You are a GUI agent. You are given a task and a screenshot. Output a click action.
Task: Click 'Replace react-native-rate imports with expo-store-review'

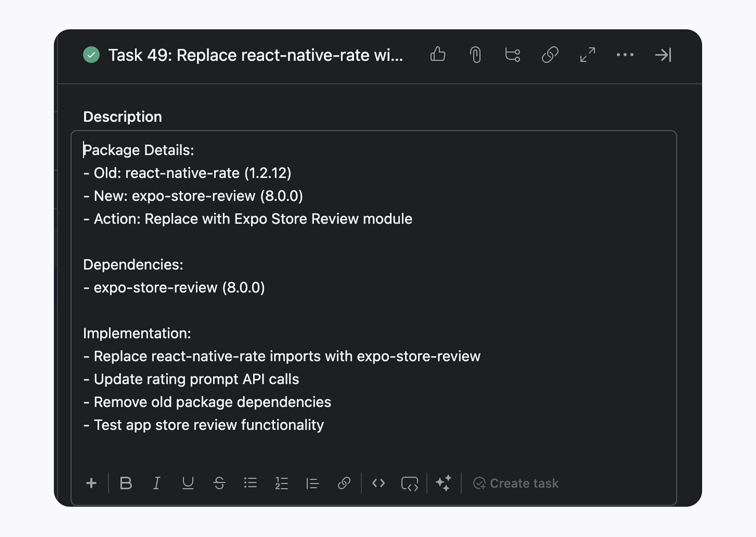[282, 356]
